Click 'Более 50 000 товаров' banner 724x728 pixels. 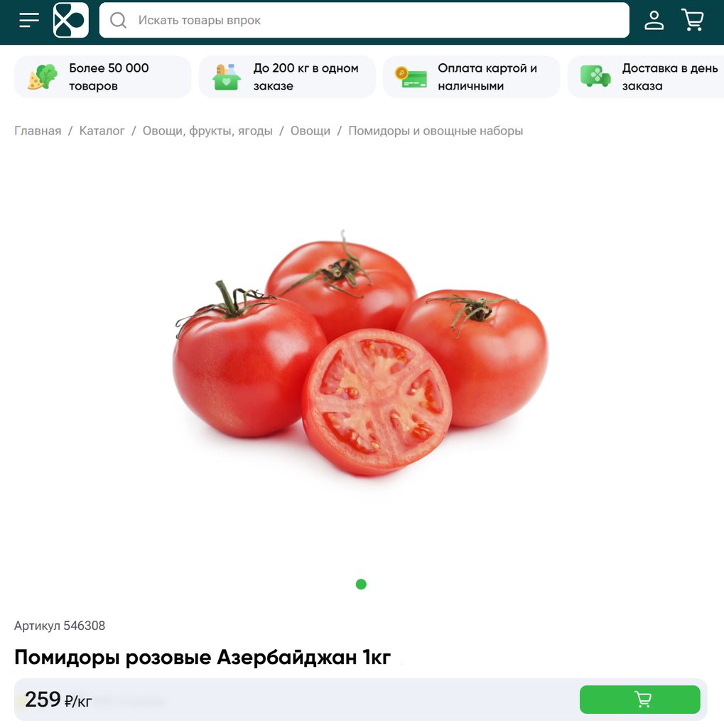tap(102, 77)
